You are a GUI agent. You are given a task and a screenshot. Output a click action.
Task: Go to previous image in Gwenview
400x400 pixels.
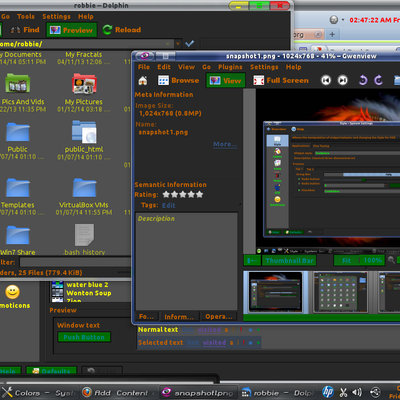click(326, 80)
